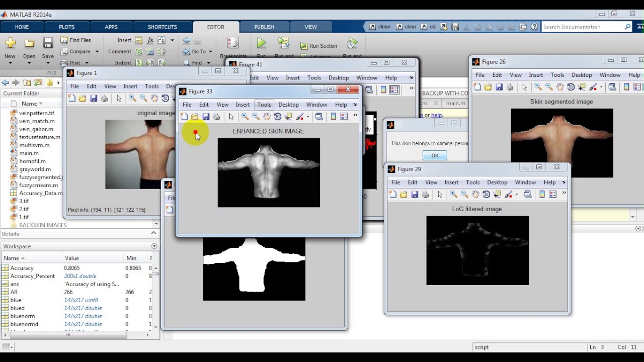Open Desktop menu in Figure 29
The width and height of the screenshot is (644, 362).
click(x=497, y=183)
